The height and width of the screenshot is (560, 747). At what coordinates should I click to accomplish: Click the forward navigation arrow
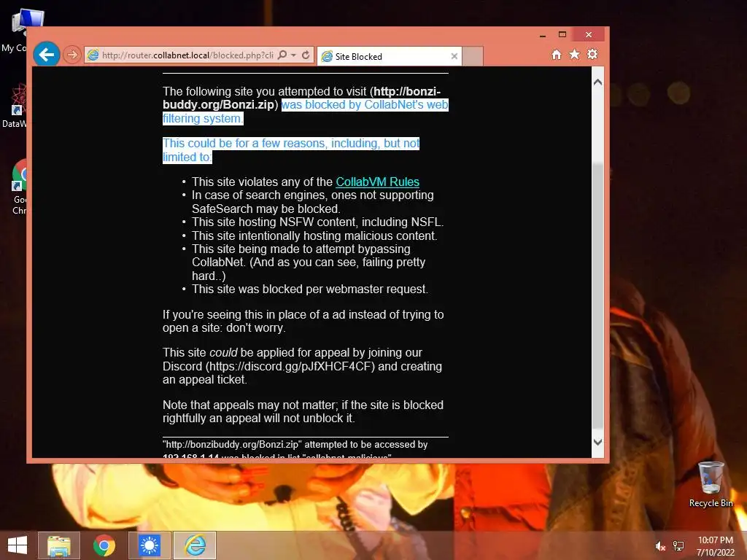(72, 55)
